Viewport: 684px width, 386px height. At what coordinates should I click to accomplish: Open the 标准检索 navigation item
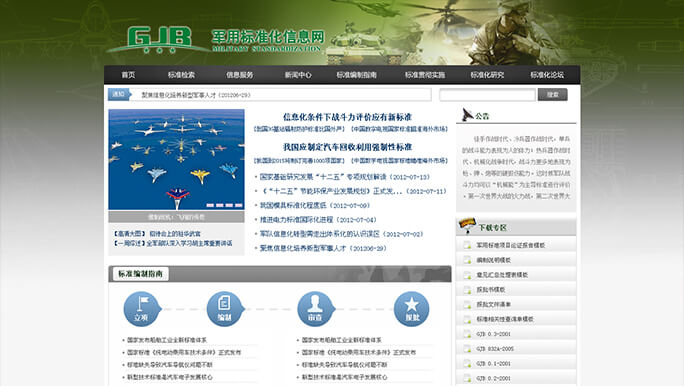tap(181, 75)
